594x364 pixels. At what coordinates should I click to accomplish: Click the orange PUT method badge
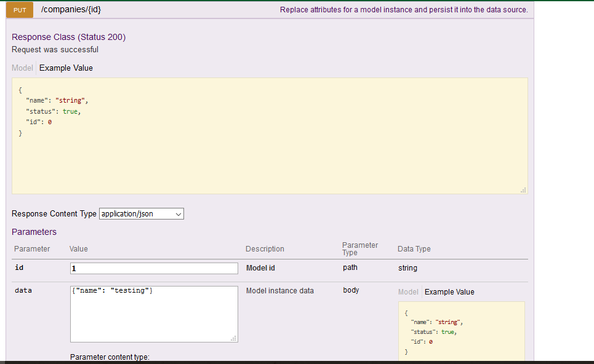[20, 10]
